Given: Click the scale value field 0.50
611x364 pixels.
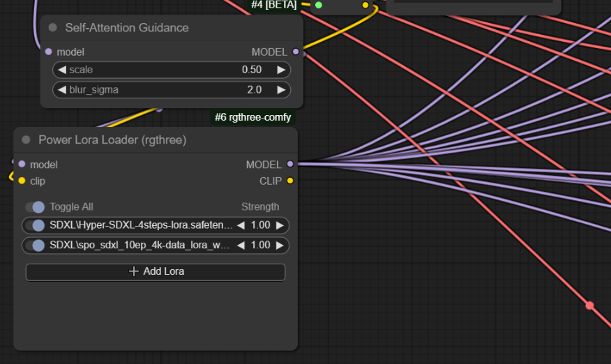Looking at the screenshot, I should pyautogui.click(x=252, y=70).
